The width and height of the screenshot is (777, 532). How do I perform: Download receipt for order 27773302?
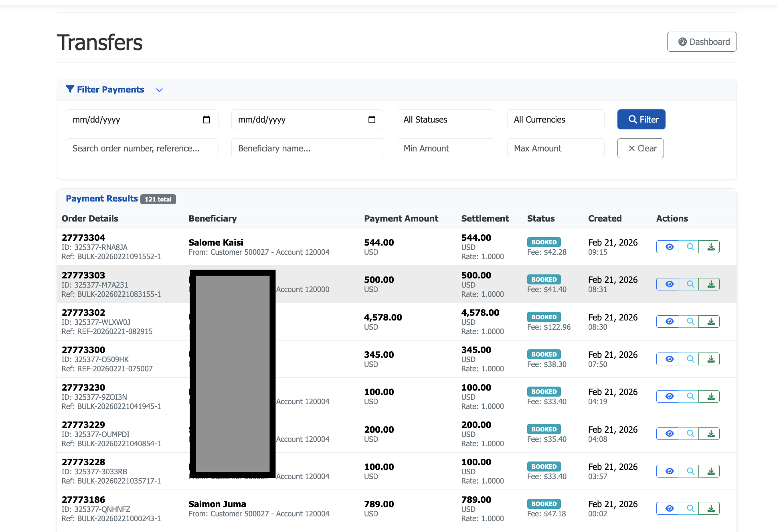710,321
